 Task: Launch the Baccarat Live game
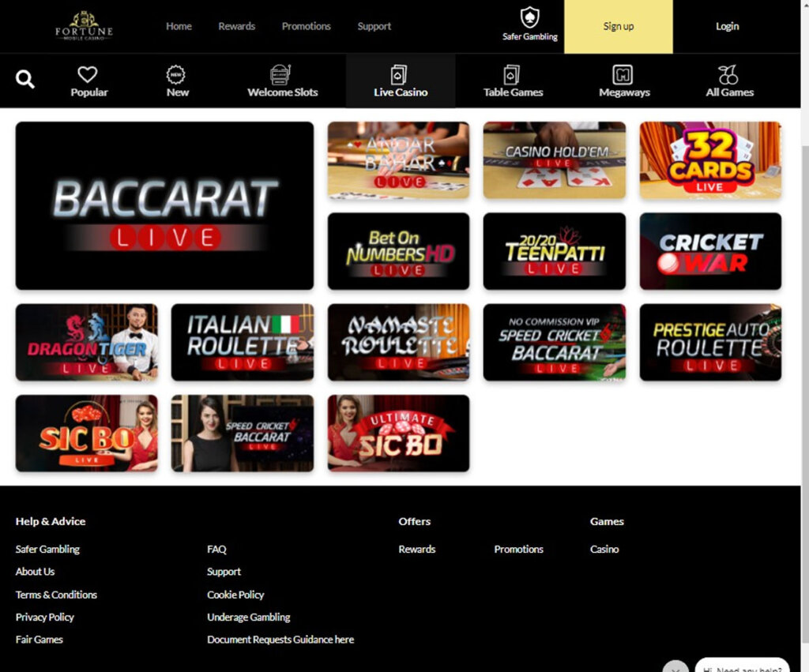[164, 206]
